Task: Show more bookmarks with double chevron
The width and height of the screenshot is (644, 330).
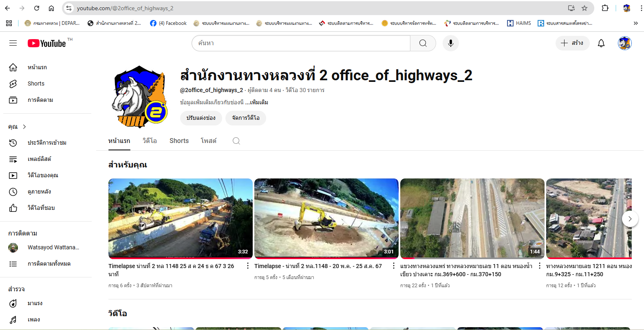Action: pos(635,23)
